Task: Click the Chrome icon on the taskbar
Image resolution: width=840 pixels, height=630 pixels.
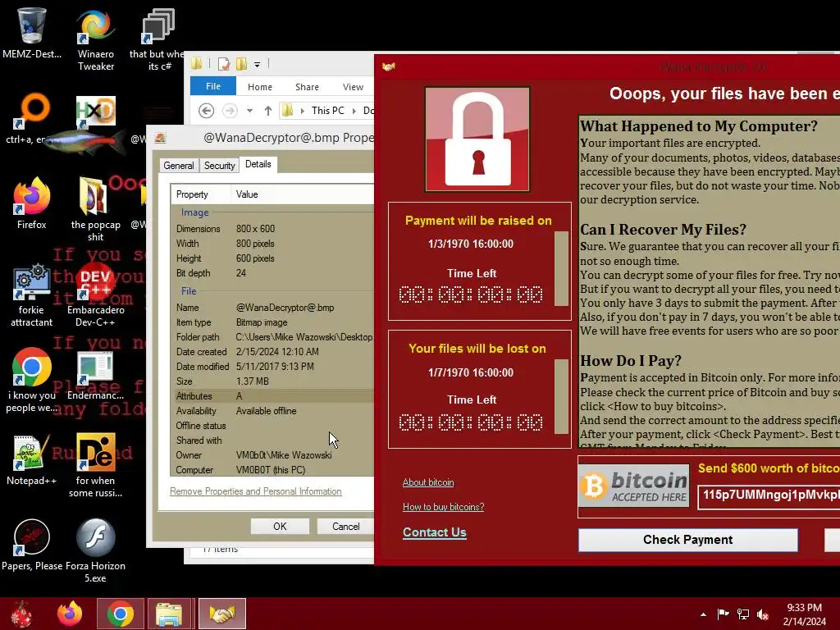Action: tap(120, 614)
